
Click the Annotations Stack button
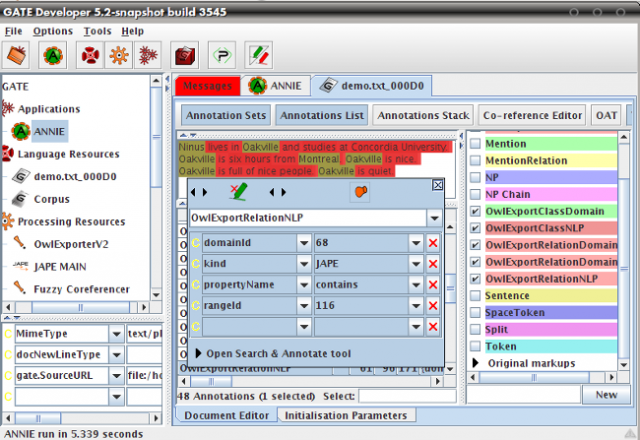click(423, 116)
